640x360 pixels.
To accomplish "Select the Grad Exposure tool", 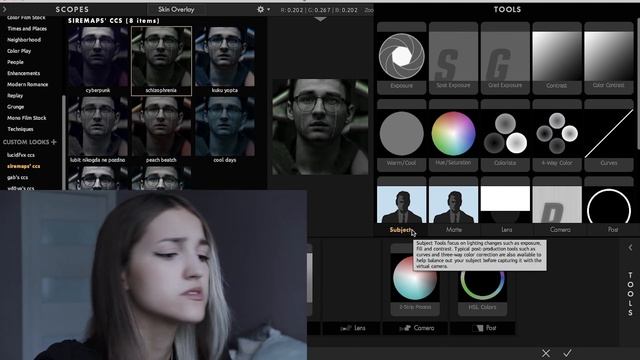I will (505, 58).
